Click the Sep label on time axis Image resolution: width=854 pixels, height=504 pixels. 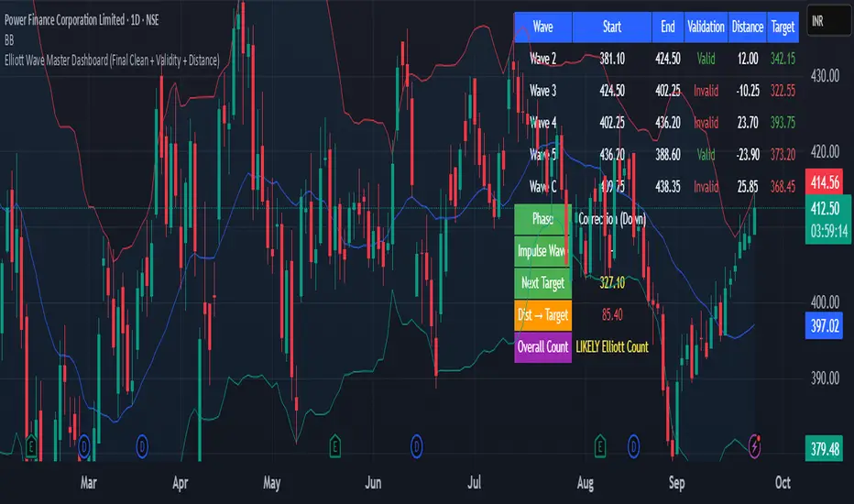click(x=676, y=483)
